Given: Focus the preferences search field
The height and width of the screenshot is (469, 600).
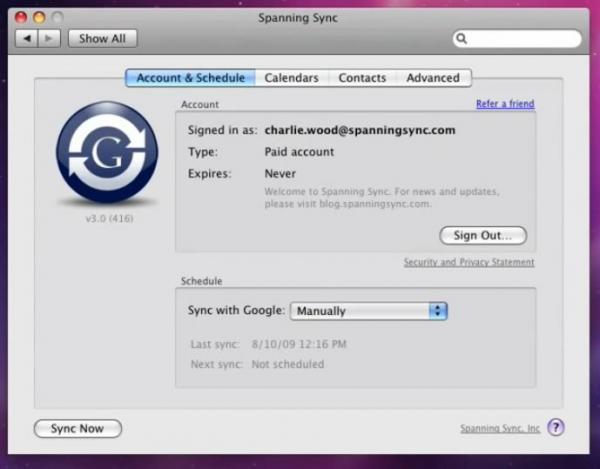Looking at the screenshot, I should click(x=517, y=39).
